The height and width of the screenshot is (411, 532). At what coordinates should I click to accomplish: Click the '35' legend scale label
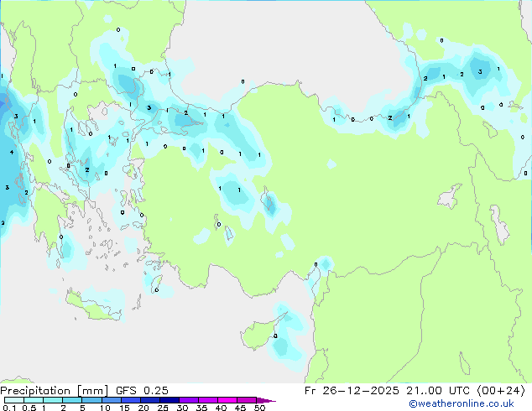click(201, 408)
